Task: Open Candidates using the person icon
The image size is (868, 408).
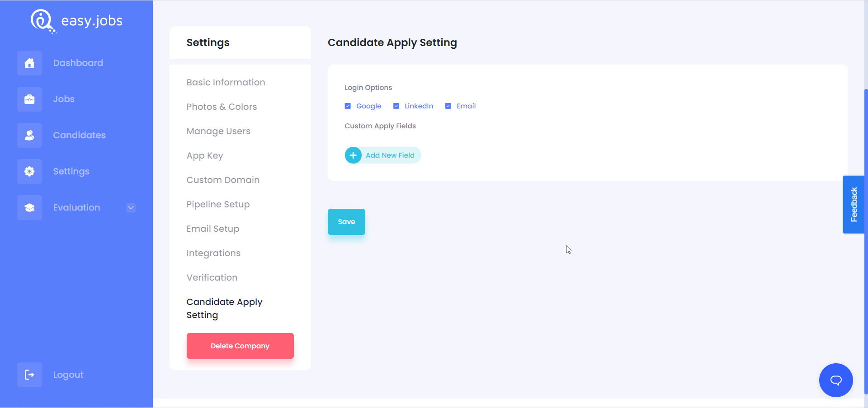Action: 29,135
